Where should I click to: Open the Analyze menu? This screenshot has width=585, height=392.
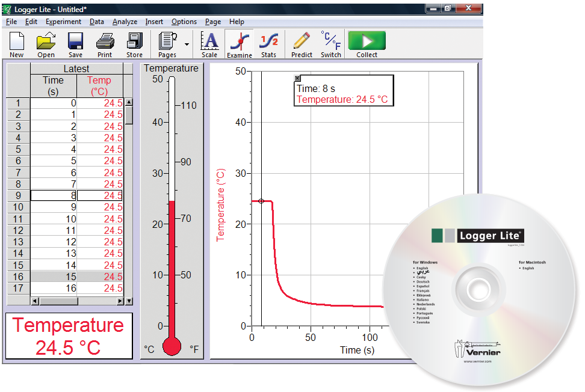tap(125, 22)
